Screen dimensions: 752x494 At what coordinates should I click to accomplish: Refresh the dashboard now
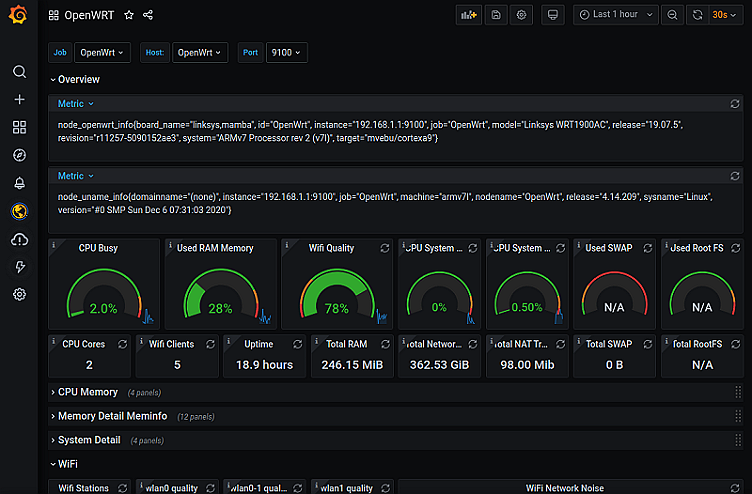point(697,15)
